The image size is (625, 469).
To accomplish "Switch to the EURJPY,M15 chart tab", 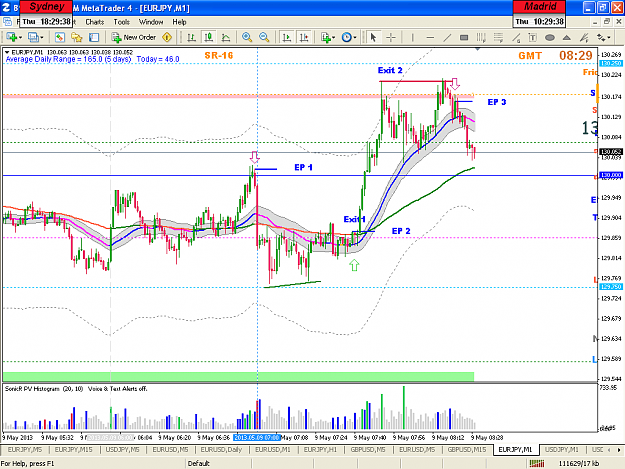I will tap(73, 449).
